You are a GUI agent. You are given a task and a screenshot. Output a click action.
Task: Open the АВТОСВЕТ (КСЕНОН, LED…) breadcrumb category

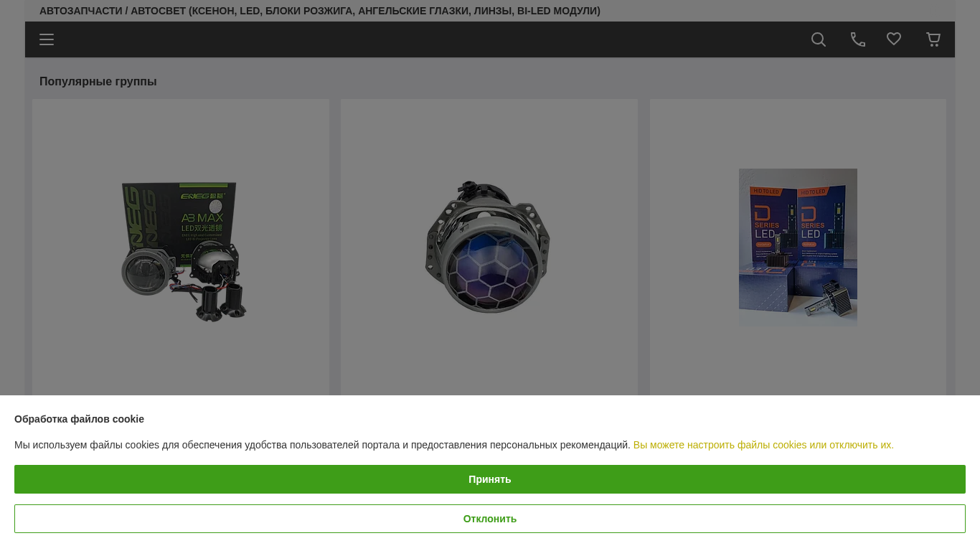[365, 11]
